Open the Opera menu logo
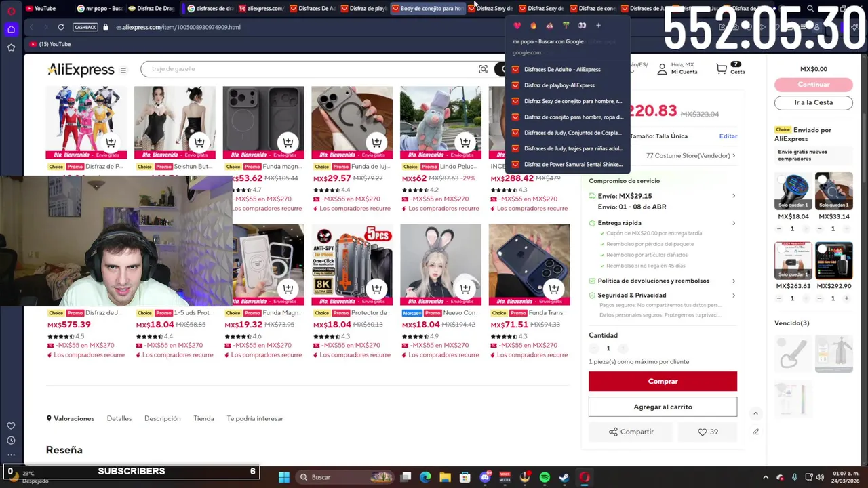 [x=11, y=9]
